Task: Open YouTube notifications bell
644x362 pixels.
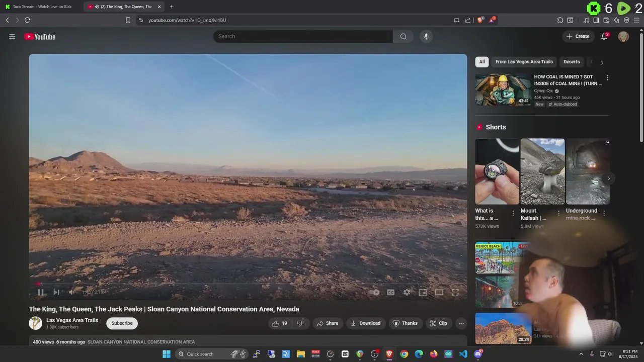Action: tap(604, 36)
